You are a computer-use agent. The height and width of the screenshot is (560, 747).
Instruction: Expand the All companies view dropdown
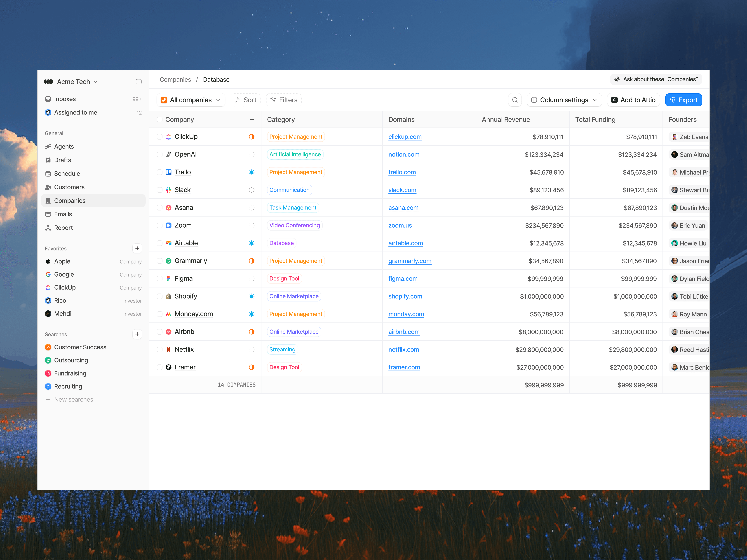tap(191, 100)
